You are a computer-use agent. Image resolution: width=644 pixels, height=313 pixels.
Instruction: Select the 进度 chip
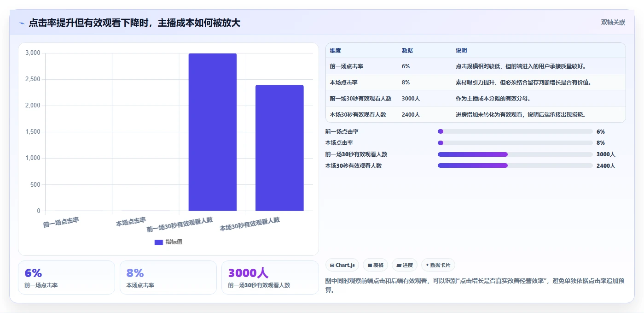(x=405, y=265)
